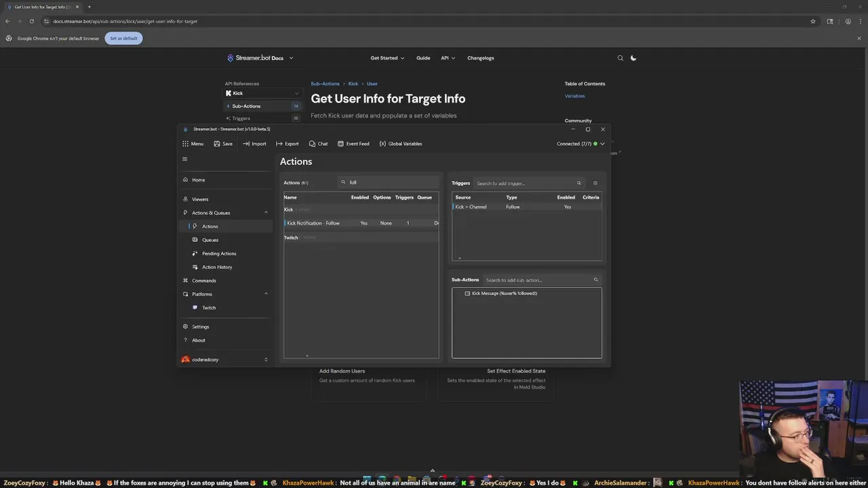
Task: Open the Guide docs link
Action: [423, 58]
